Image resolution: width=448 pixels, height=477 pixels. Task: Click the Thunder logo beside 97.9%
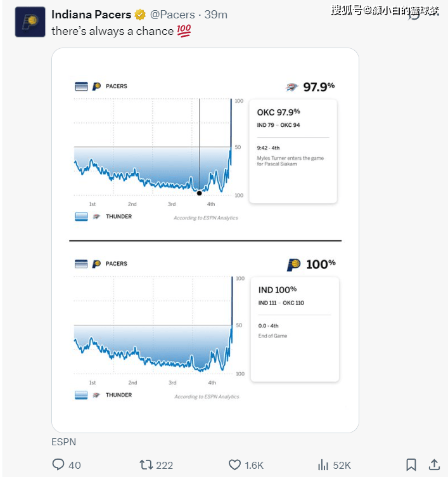[291, 88]
